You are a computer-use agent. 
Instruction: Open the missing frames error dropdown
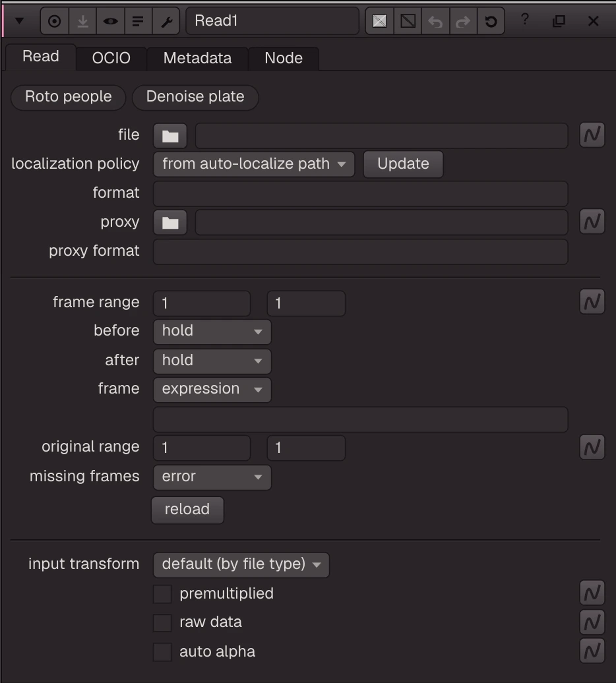[212, 477]
